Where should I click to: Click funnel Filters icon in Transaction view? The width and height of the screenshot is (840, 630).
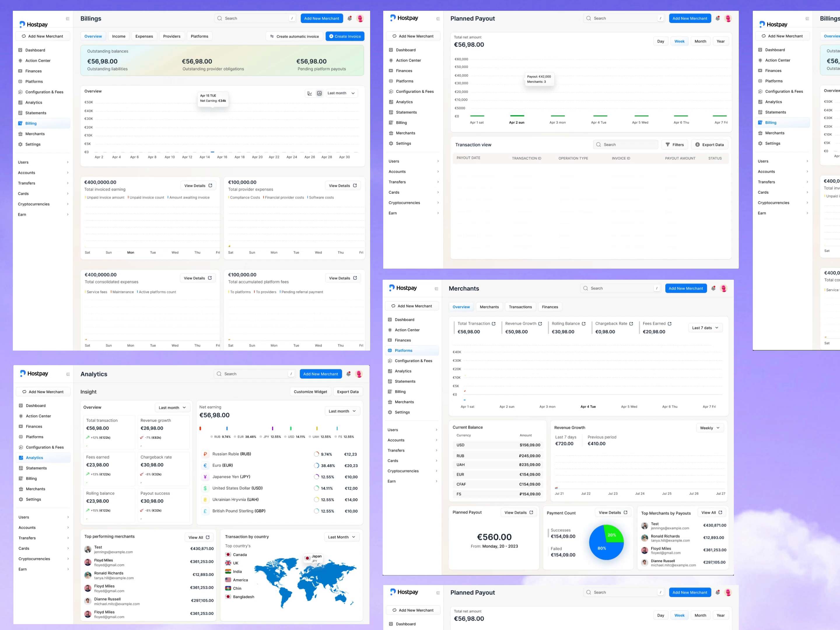tap(668, 145)
